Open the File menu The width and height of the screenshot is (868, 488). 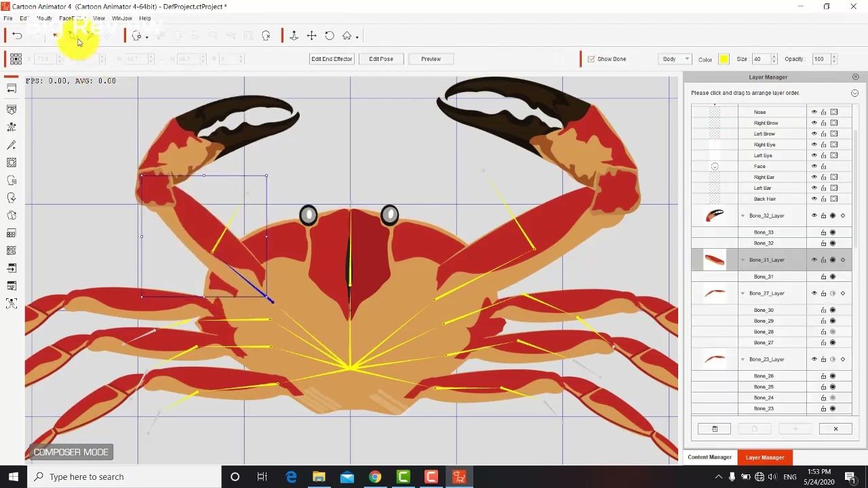(7, 18)
